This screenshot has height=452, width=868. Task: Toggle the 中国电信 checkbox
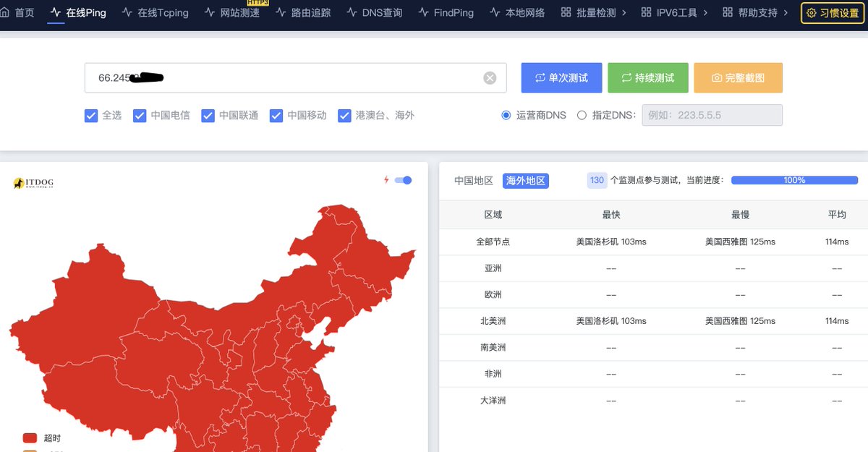[x=140, y=116]
